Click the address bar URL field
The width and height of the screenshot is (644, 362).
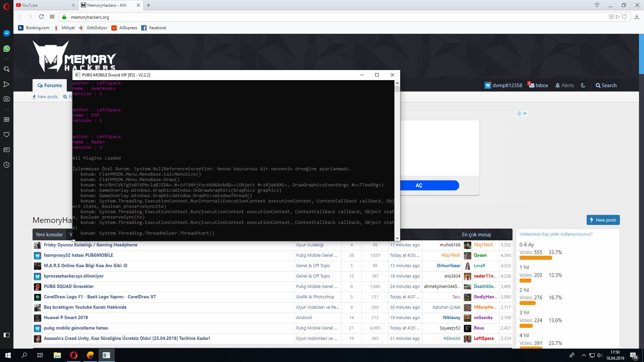click(x=335, y=17)
